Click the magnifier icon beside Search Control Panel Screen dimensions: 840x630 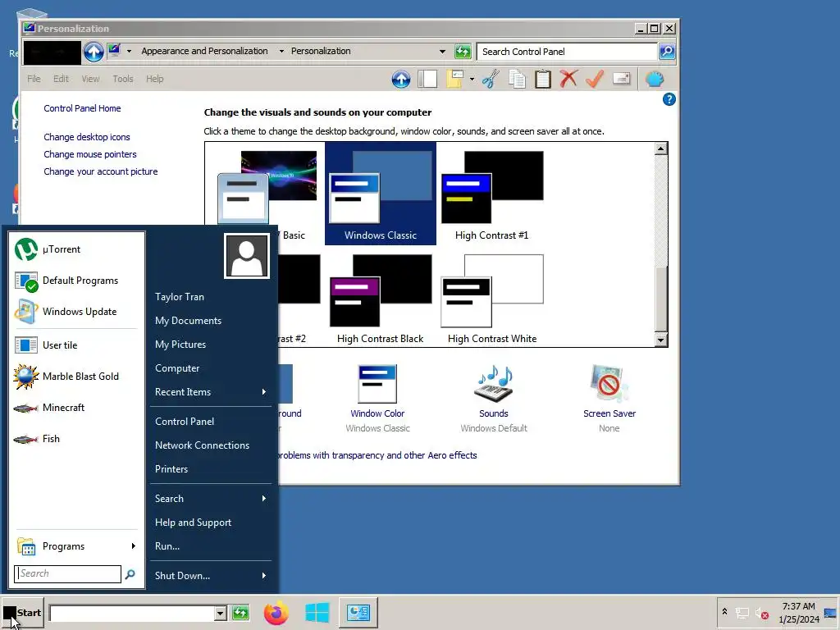[x=667, y=52]
